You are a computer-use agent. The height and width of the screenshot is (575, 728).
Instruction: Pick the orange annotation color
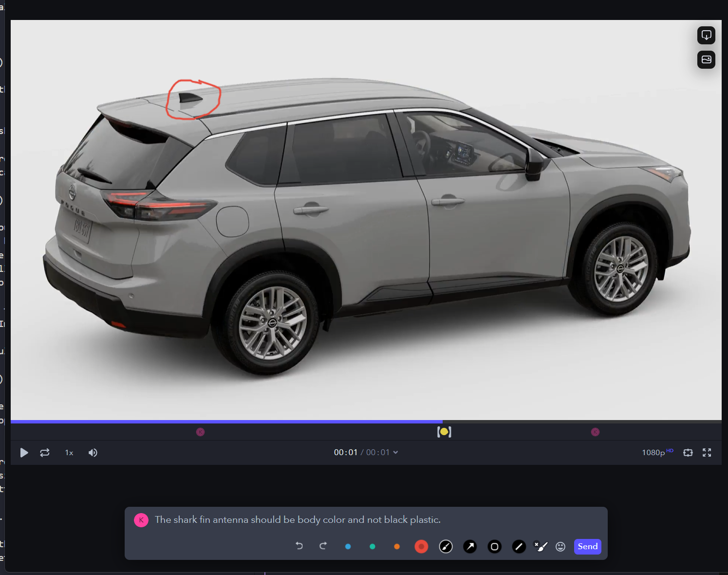397,547
